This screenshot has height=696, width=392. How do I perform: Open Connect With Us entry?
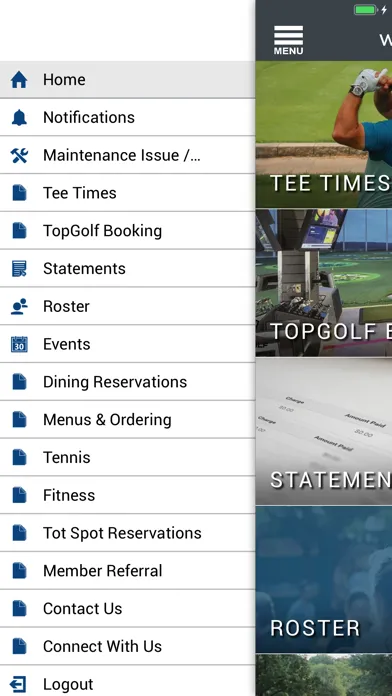(x=127, y=646)
